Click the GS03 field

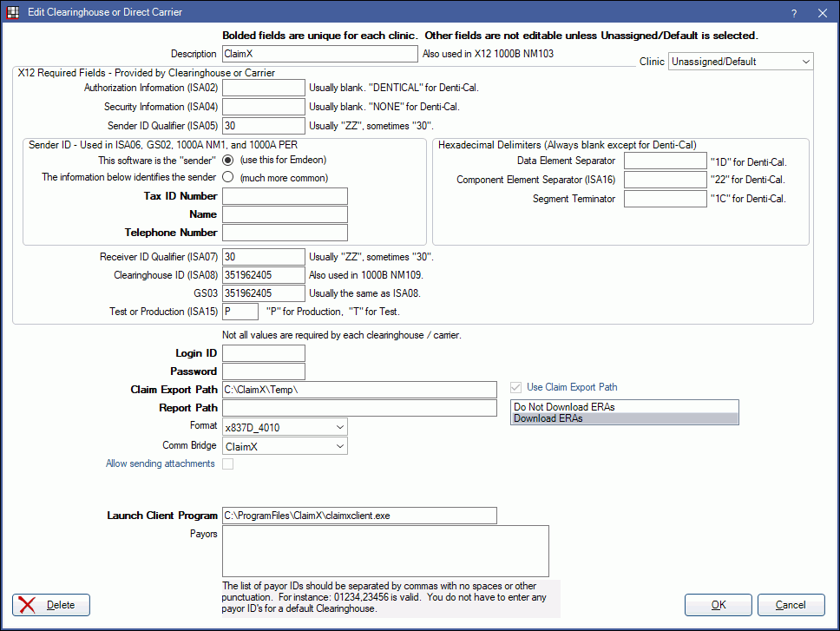pyautogui.click(x=264, y=293)
